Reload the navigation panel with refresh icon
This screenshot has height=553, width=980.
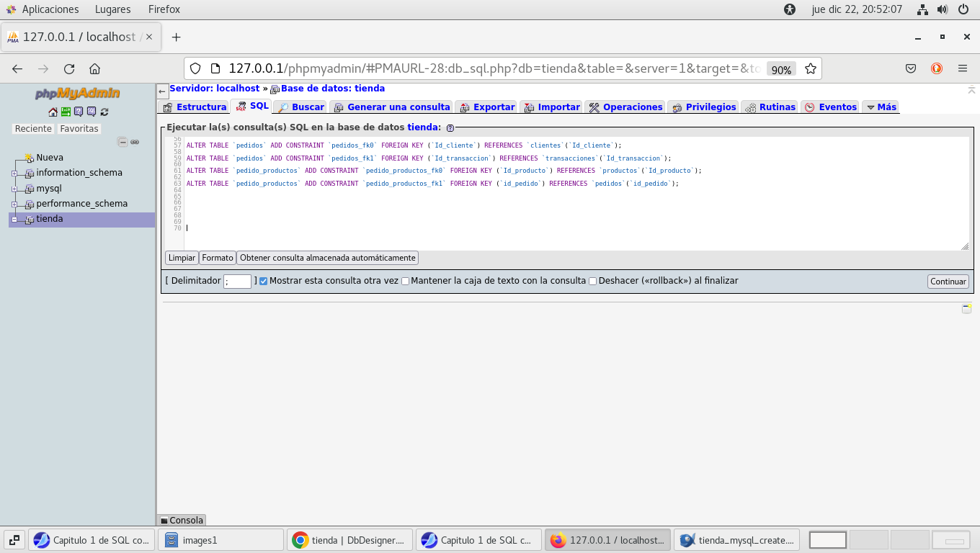(104, 112)
